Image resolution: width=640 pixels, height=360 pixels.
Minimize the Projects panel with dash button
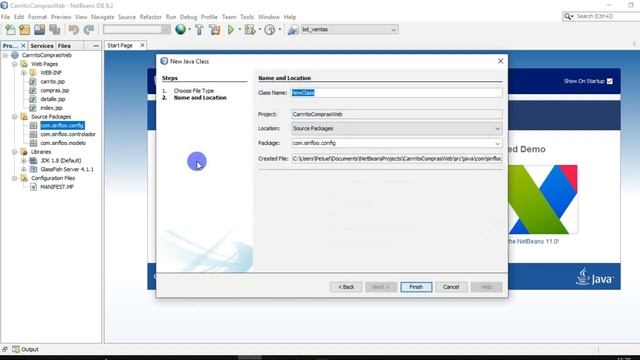(x=96, y=46)
